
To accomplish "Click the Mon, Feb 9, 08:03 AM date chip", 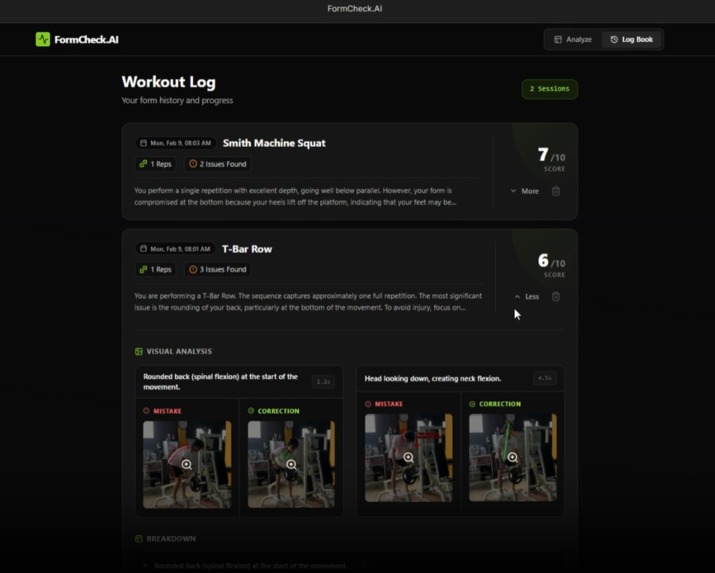I will click(x=176, y=143).
